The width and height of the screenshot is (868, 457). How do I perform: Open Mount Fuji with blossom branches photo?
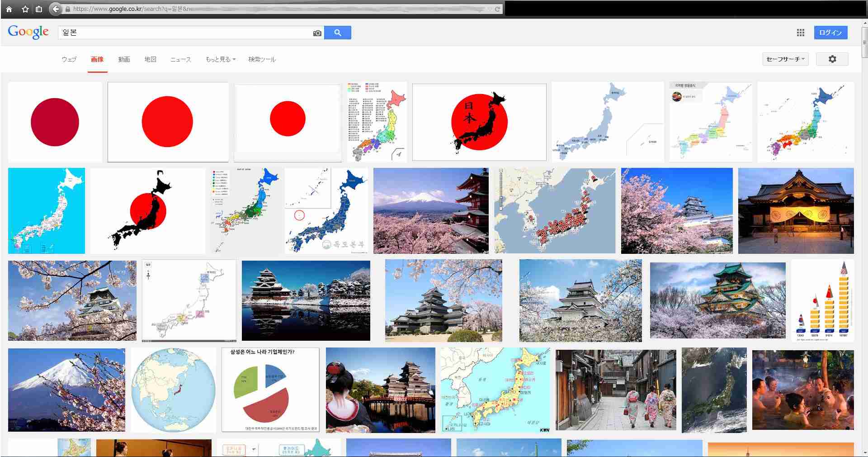(x=66, y=390)
